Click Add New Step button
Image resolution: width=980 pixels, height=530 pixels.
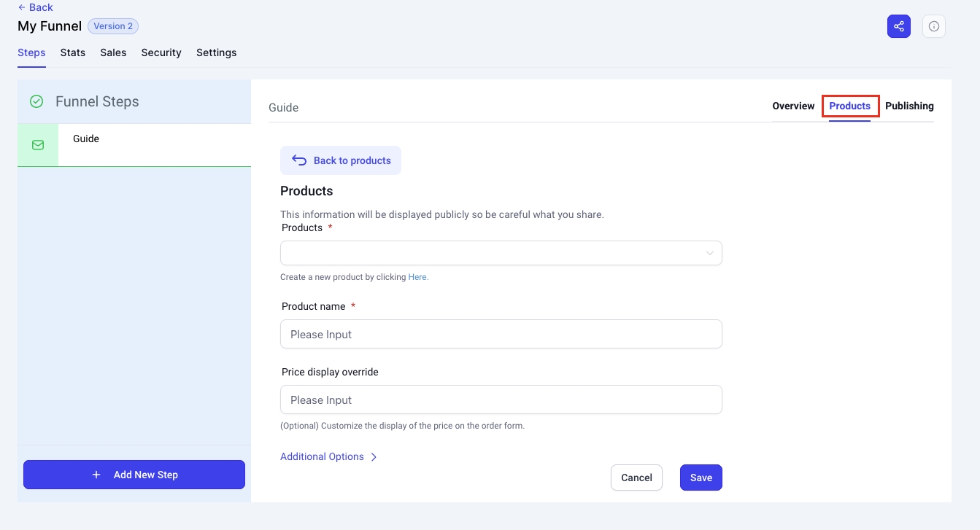pyautogui.click(x=134, y=475)
